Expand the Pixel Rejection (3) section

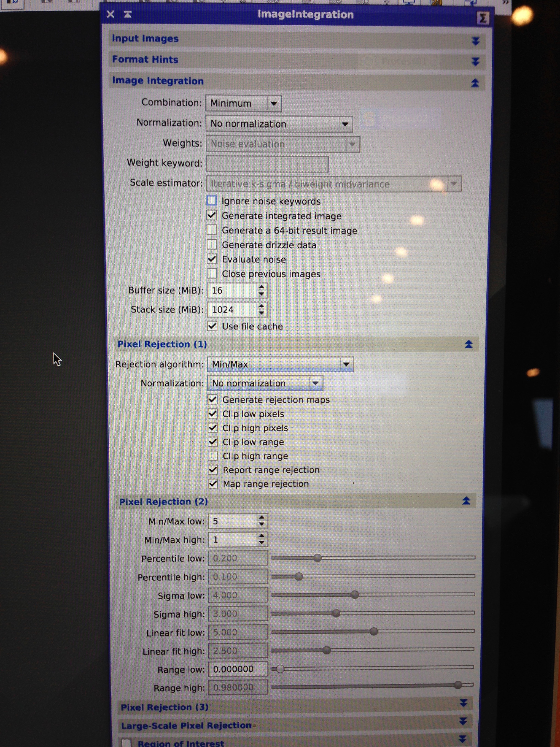pos(463,703)
